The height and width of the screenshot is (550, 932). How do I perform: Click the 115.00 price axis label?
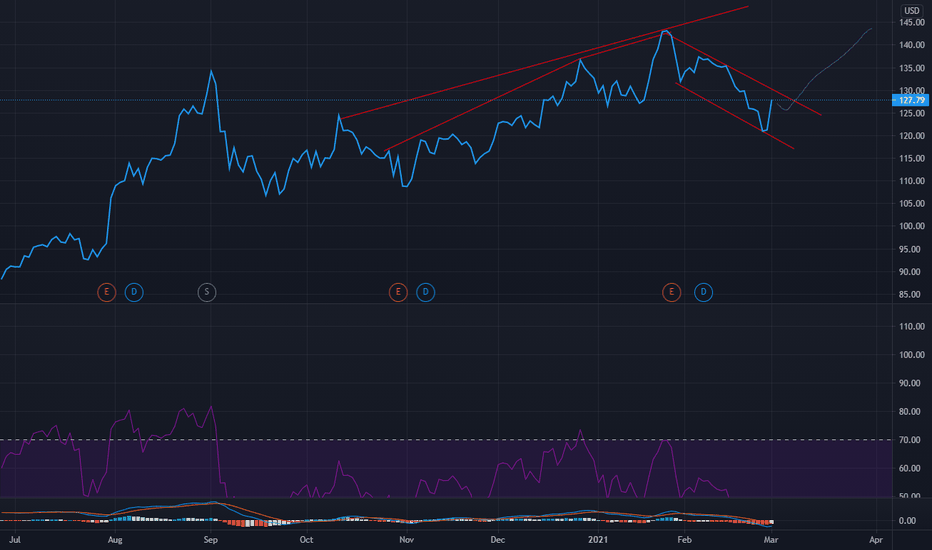912,158
